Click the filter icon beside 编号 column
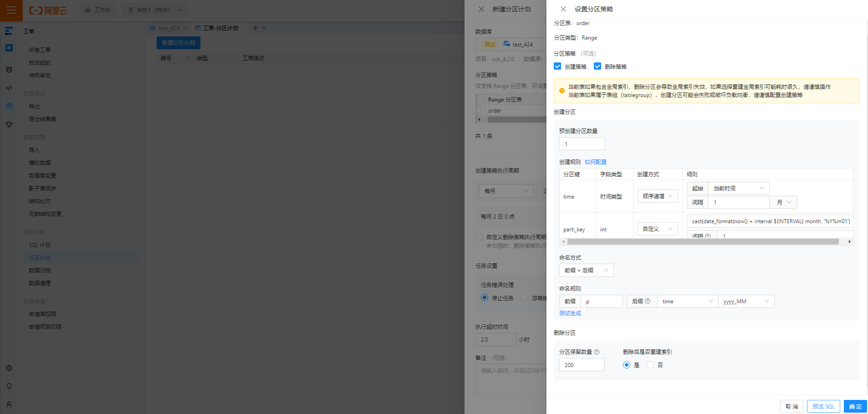 click(x=188, y=58)
